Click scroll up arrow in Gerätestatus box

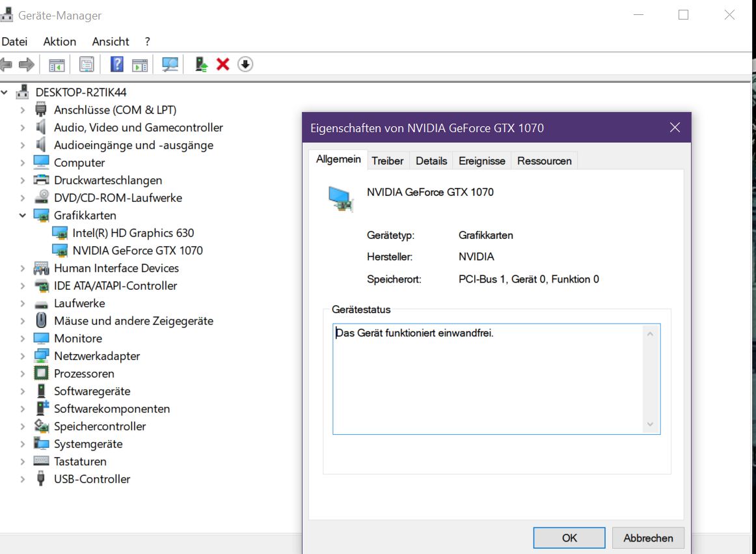click(650, 334)
